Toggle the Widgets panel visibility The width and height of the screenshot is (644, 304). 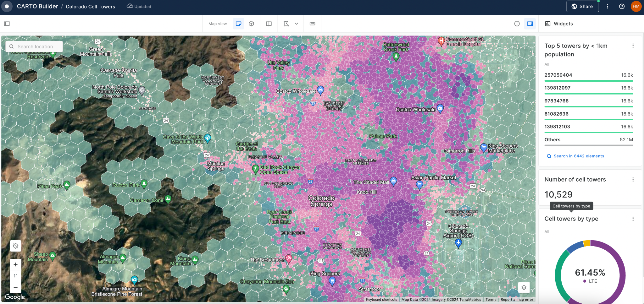click(530, 24)
